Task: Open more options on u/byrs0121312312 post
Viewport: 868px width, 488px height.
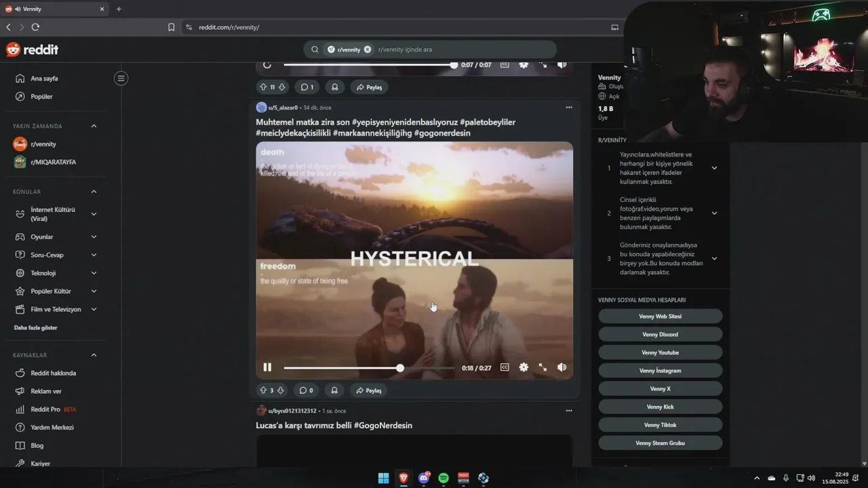Action: (x=569, y=410)
